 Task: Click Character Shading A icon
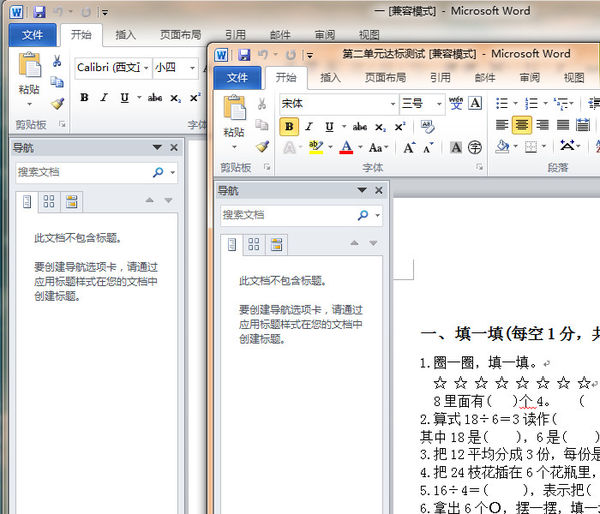(x=455, y=148)
